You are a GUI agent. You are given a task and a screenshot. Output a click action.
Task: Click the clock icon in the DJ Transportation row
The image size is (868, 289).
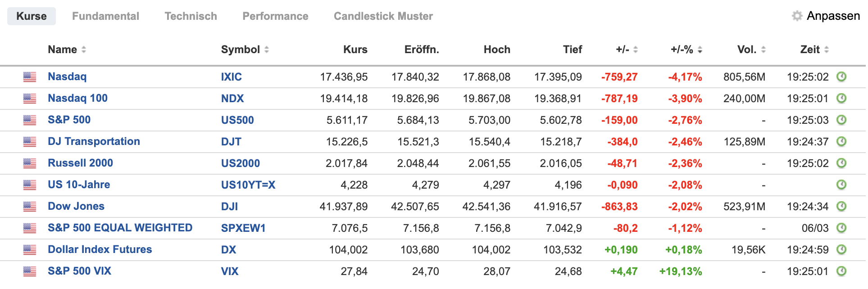[x=841, y=141]
